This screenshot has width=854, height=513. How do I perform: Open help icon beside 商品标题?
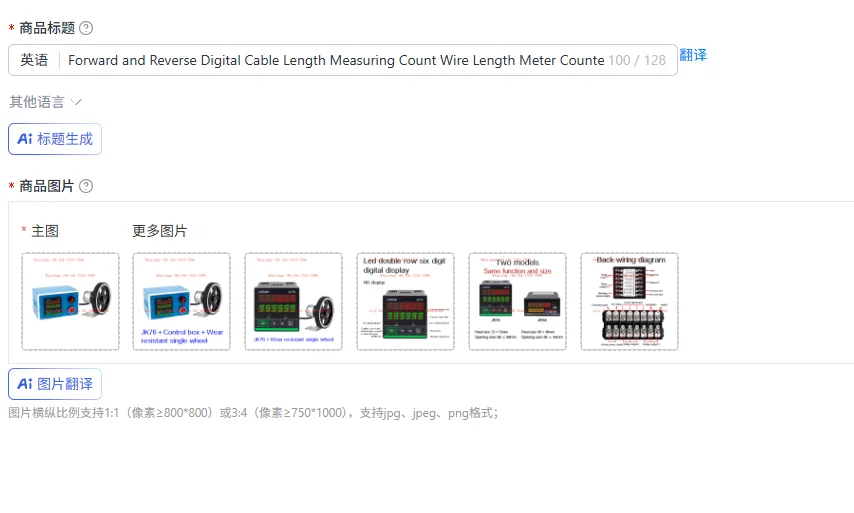pyautogui.click(x=86, y=28)
